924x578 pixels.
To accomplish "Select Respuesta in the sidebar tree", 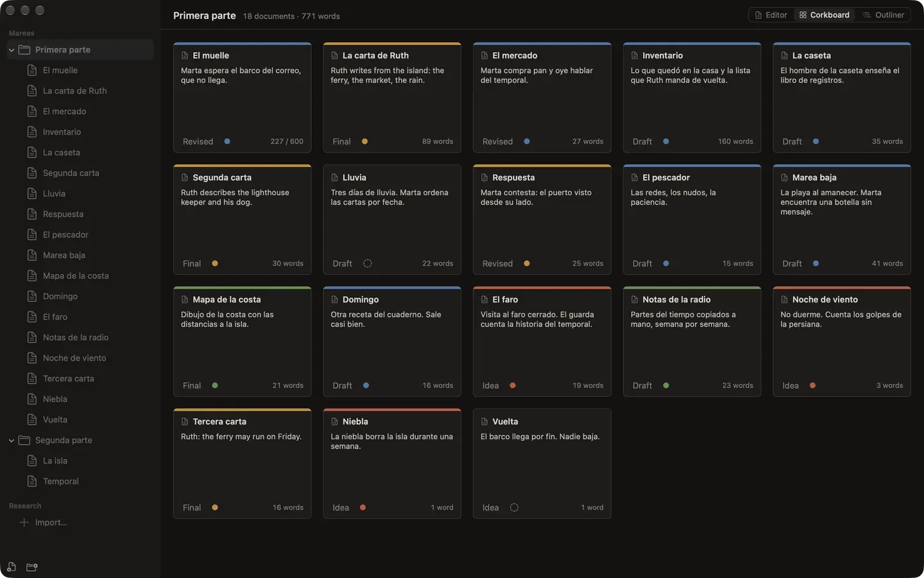I will 80,214.
